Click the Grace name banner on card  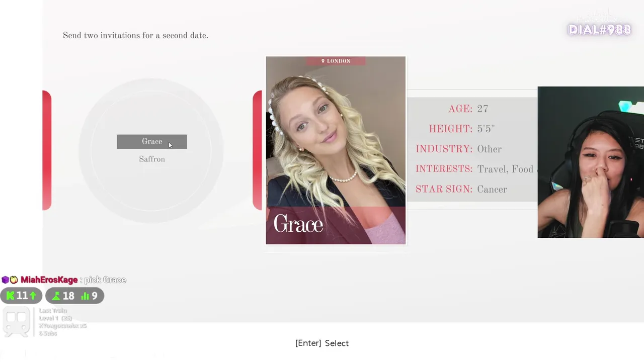point(336,225)
